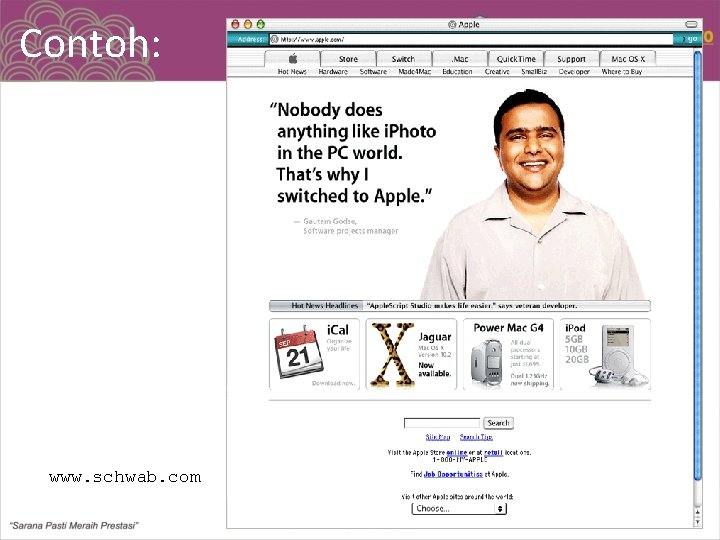Select Creative in sub-navigation
This screenshot has height=540, width=720.
pyautogui.click(x=497, y=72)
